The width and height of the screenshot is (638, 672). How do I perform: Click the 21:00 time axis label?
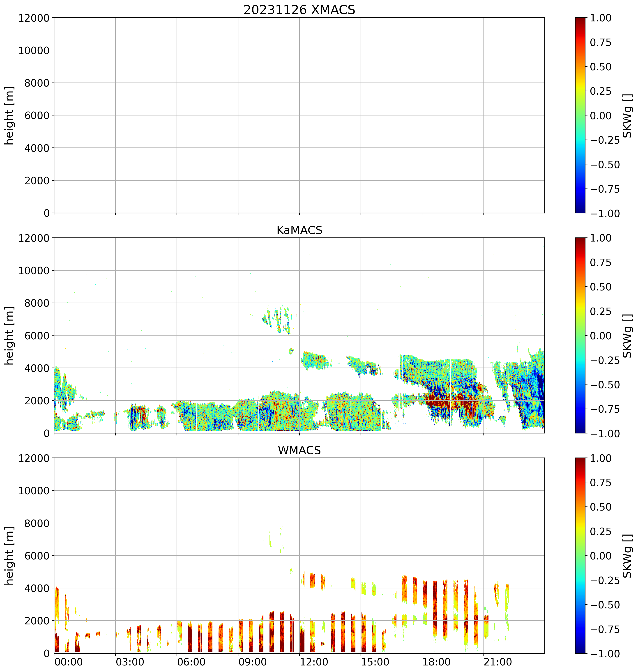[x=498, y=662]
